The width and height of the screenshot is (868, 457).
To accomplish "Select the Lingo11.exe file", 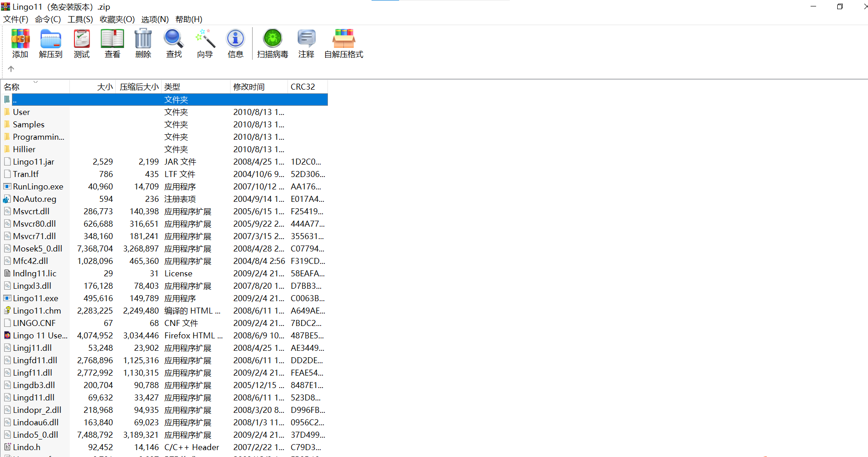I will pos(37,298).
